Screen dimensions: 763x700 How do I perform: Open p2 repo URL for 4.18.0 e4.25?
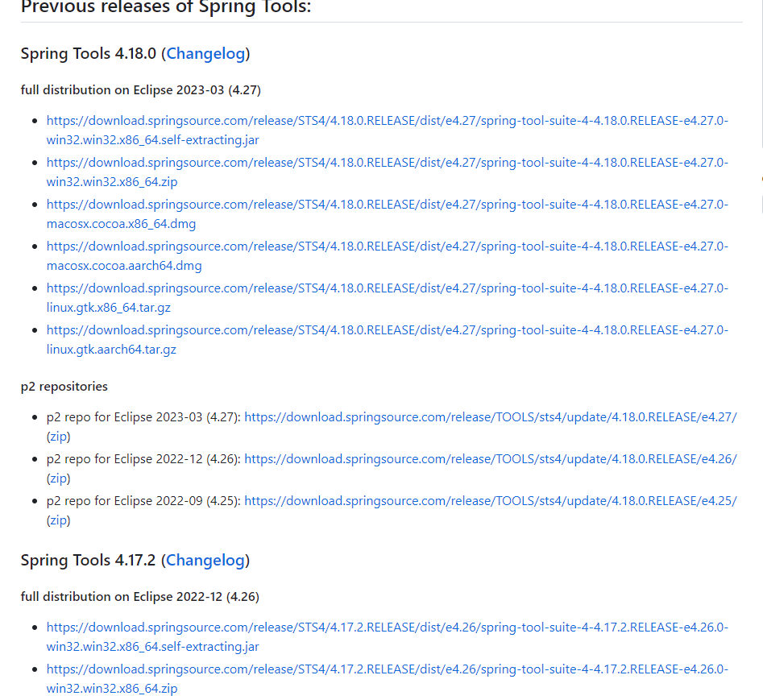point(491,501)
